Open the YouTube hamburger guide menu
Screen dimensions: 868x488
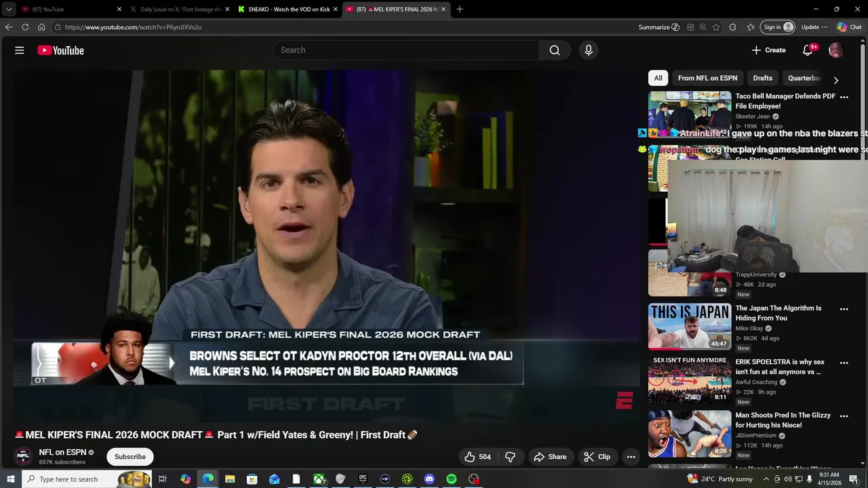[20, 50]
